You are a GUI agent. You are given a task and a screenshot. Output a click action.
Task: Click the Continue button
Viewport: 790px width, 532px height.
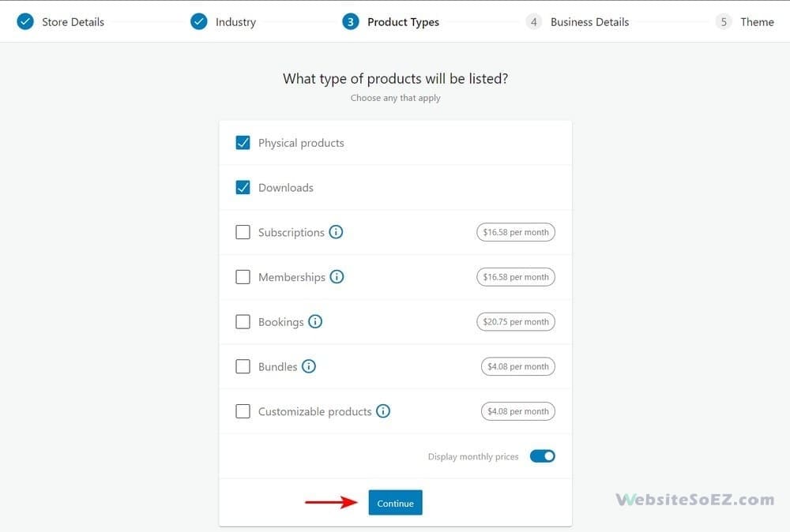[396, 503]
